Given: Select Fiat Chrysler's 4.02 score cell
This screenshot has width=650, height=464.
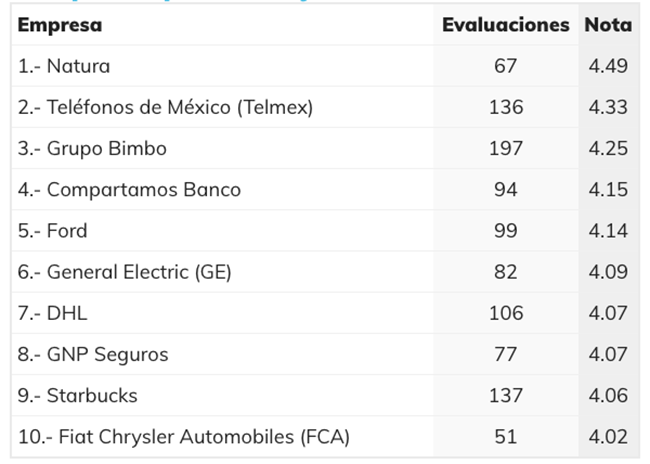Looking at the screenshot, I should (609, 437).
